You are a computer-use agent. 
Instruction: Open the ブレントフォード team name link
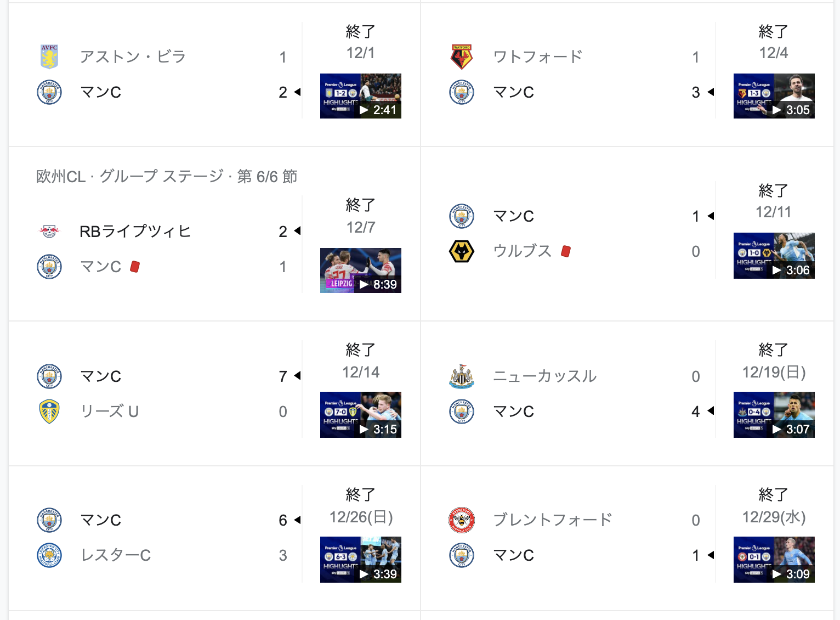click(552, 520)
